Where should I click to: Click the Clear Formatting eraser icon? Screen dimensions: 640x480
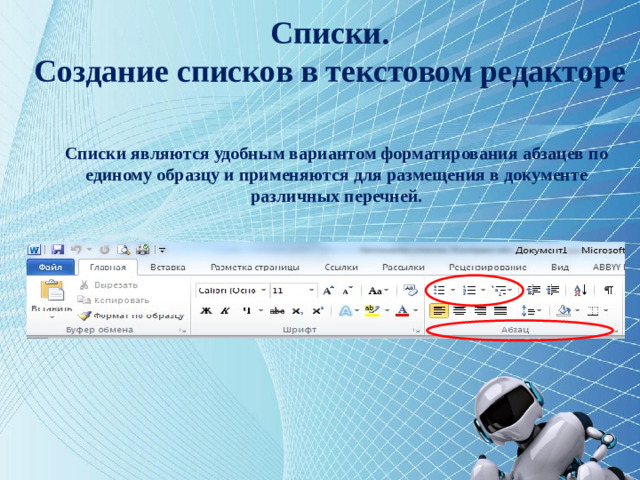[x=410, y=290]
